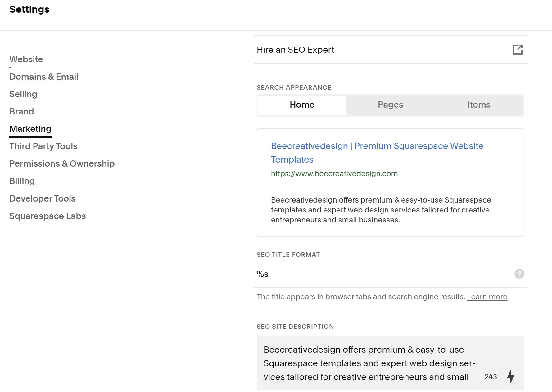Open Squarespace Labs section

click(48, 216)
